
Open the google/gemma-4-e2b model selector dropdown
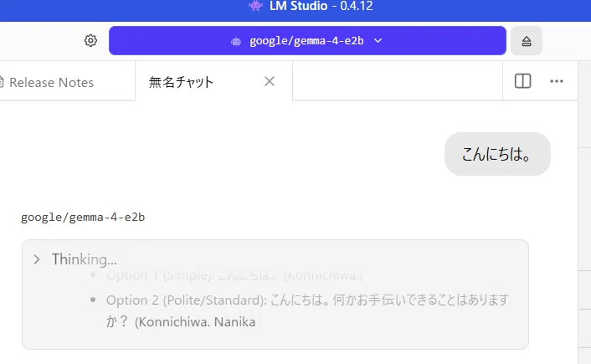coord(307,41)
